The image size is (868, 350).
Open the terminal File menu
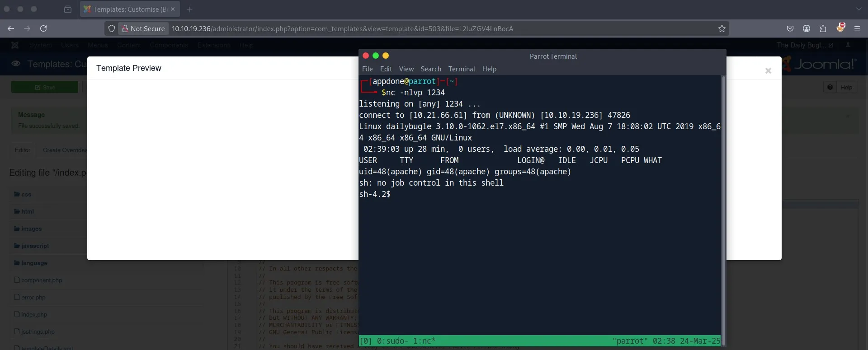[x=368, y=69]
